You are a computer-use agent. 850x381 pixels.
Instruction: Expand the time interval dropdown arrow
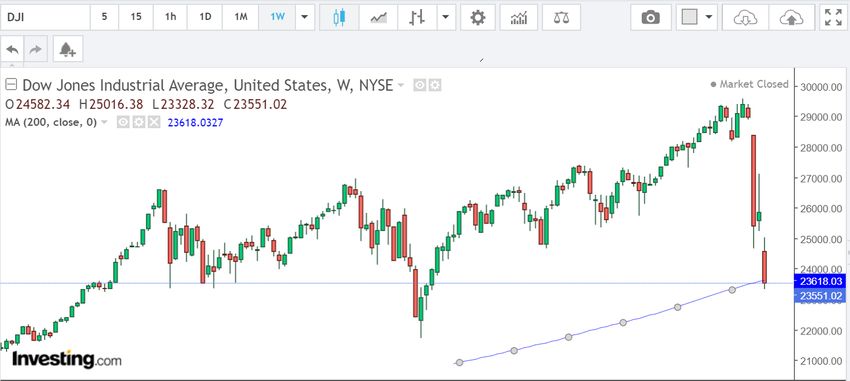[305, 17]
